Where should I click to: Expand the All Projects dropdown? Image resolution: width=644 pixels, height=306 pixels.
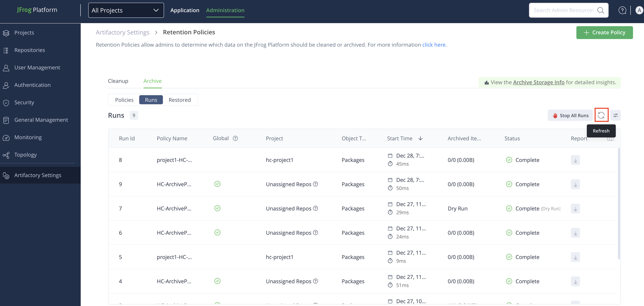(x=126, y=10)
